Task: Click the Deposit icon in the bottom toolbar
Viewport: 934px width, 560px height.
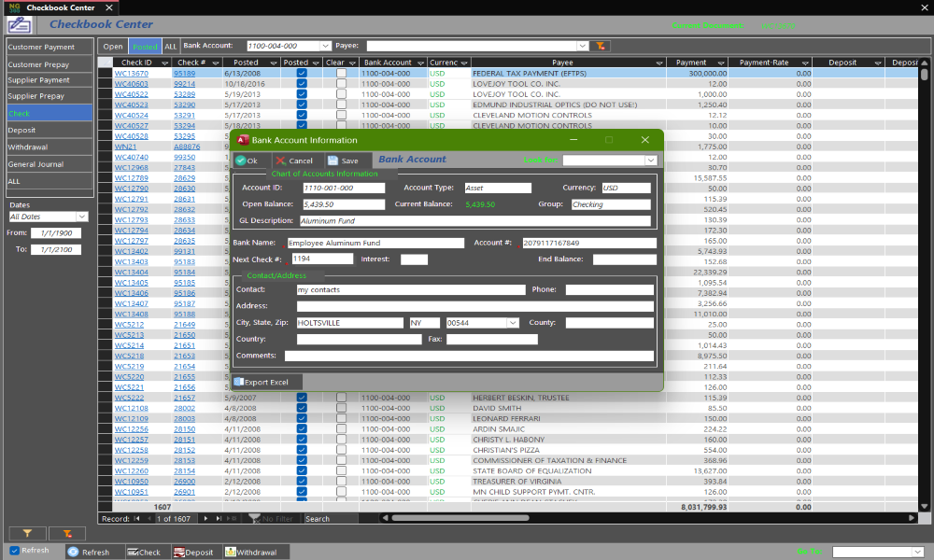Action: [x=193, y=552]
